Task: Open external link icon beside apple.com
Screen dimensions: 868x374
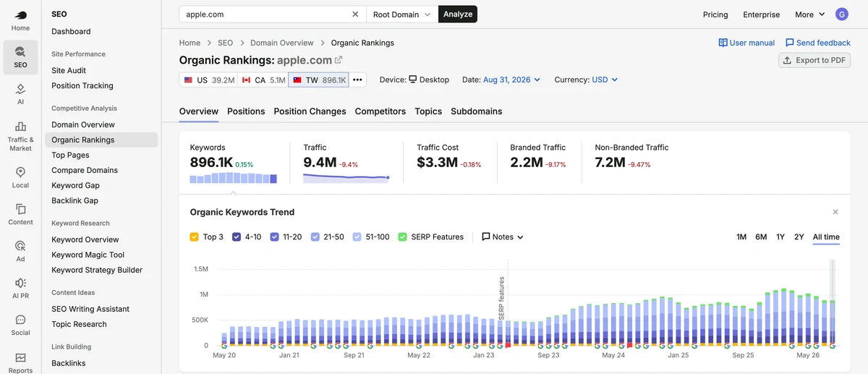Action: tap(339, 60)
